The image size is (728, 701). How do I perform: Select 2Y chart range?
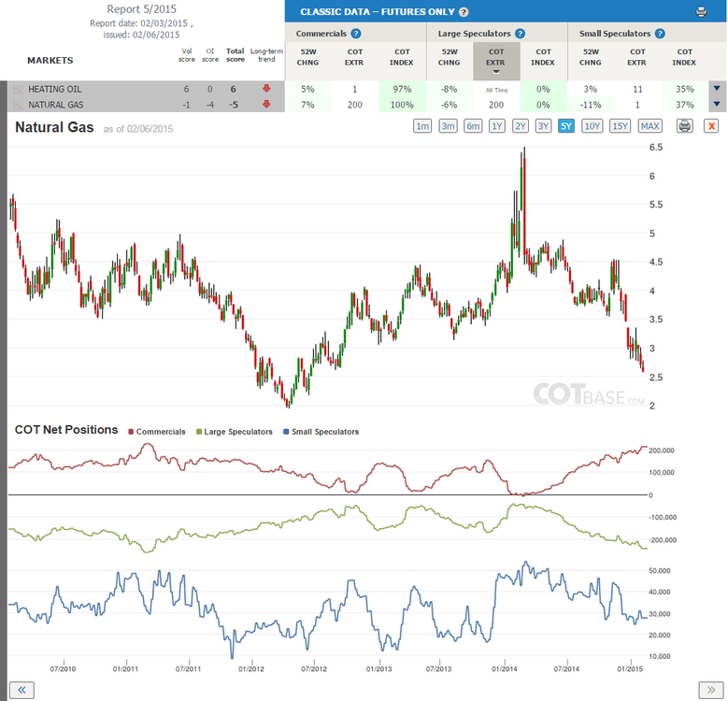pyautogui.click(x=521, y=126)
